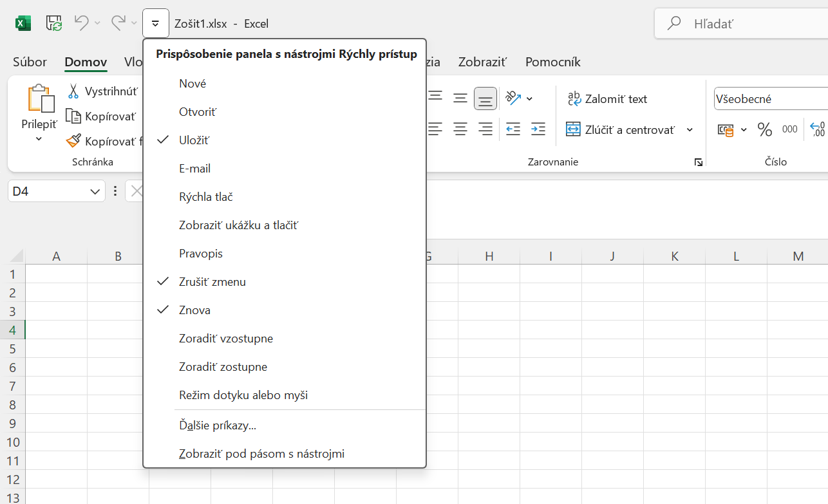Click the Prilepiť paste clipboard icon
The image size is (828, 504).
[40, 98]
